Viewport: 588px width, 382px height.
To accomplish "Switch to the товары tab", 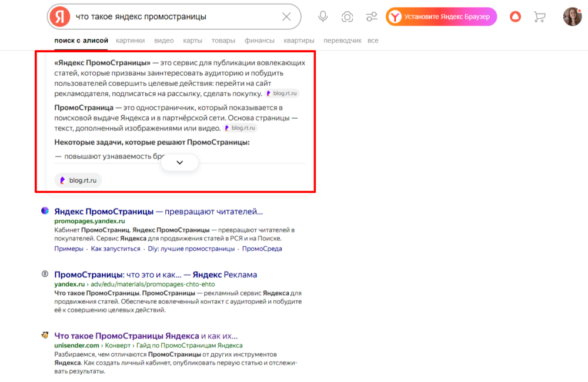I will pyautogui.click(x=223, y=41).
